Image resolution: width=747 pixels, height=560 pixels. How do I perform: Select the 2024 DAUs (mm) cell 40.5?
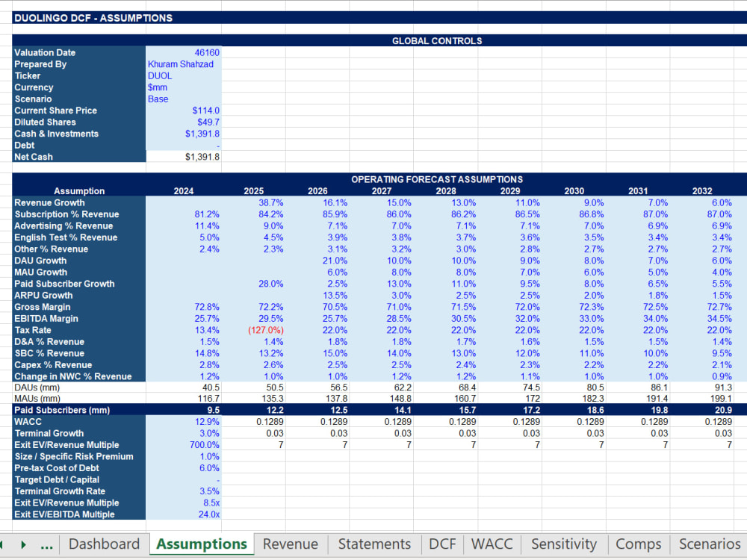(x=184, y=388)
